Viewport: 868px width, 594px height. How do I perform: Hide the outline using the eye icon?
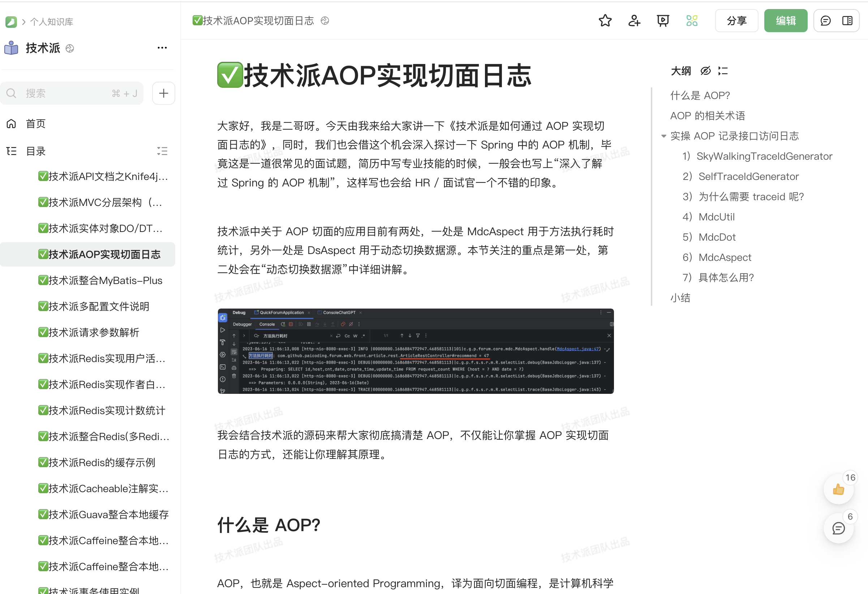705,70
